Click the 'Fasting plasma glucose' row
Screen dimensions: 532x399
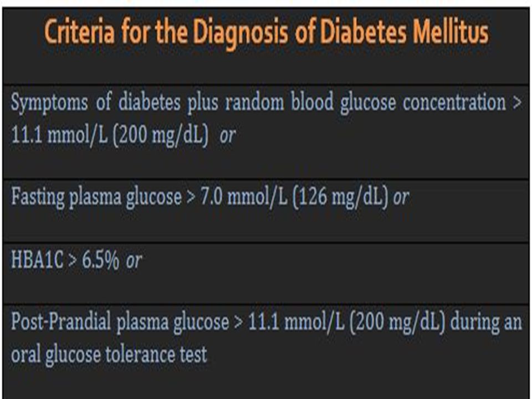click(266, 211)
